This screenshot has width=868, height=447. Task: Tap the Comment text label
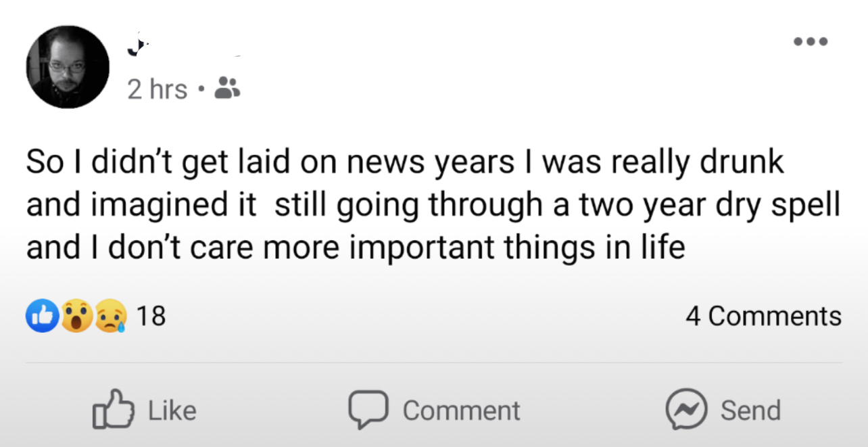462,410
